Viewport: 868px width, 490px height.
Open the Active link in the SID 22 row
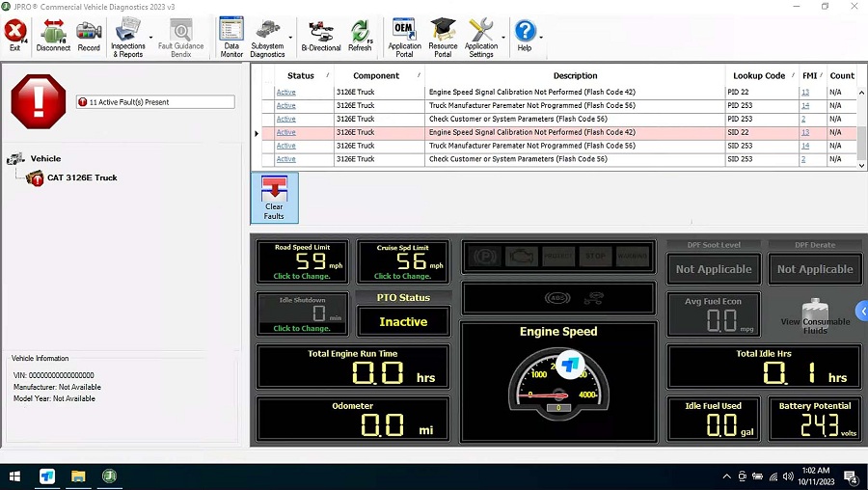pos(286,133)
